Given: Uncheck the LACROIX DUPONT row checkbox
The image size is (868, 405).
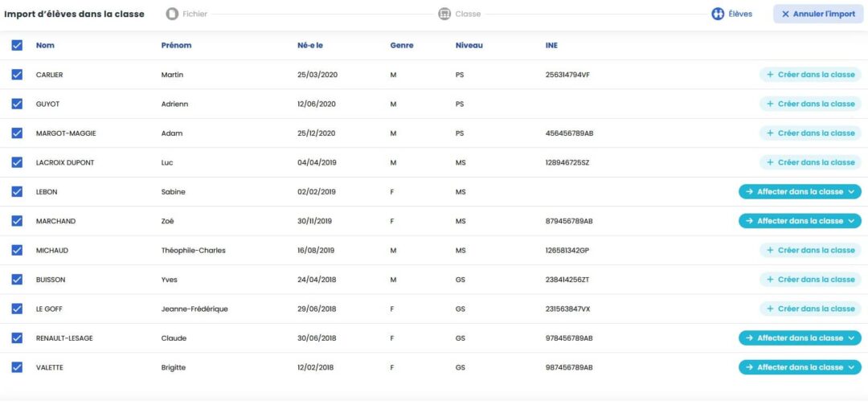Looking at the screenshot, I should click(x=17, y=162).
